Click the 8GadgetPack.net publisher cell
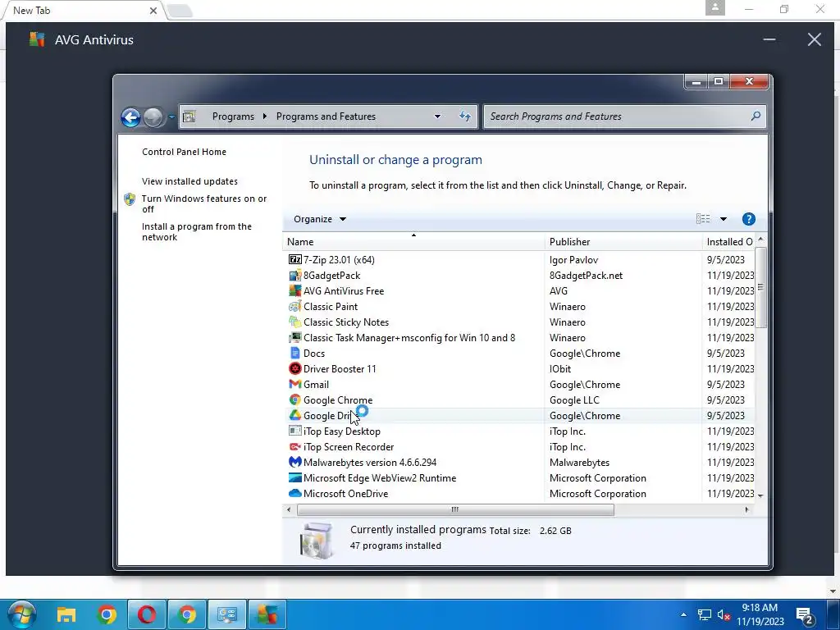Image resolution: width=840 pixels, height=630 pixels. click(586, 276)
